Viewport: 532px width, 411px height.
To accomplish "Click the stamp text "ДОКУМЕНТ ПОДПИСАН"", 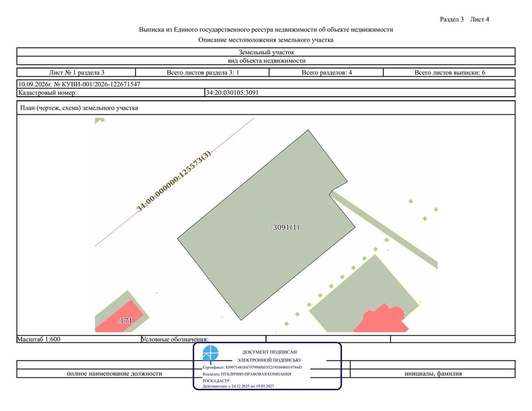I will [x=270, y=352].
